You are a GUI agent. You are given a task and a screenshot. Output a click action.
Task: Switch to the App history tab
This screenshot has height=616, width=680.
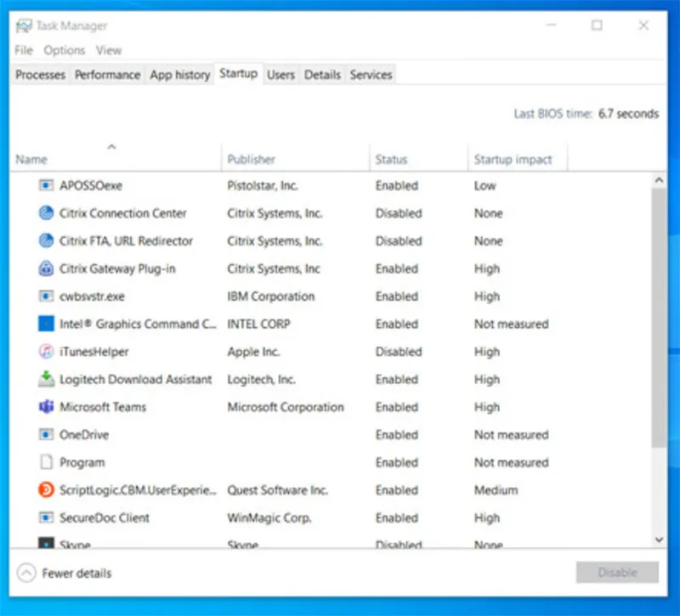(x=180, y=75)
